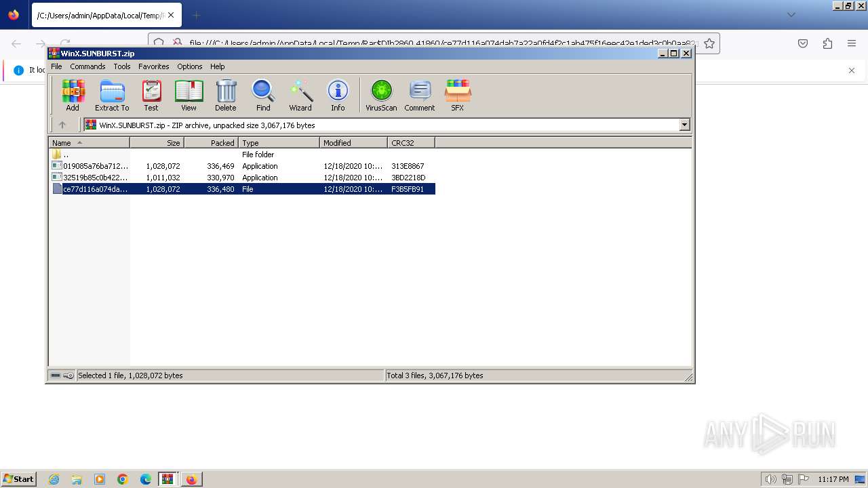Open the archive Comment tool
868x488 pixels.
tap(420, 95)
